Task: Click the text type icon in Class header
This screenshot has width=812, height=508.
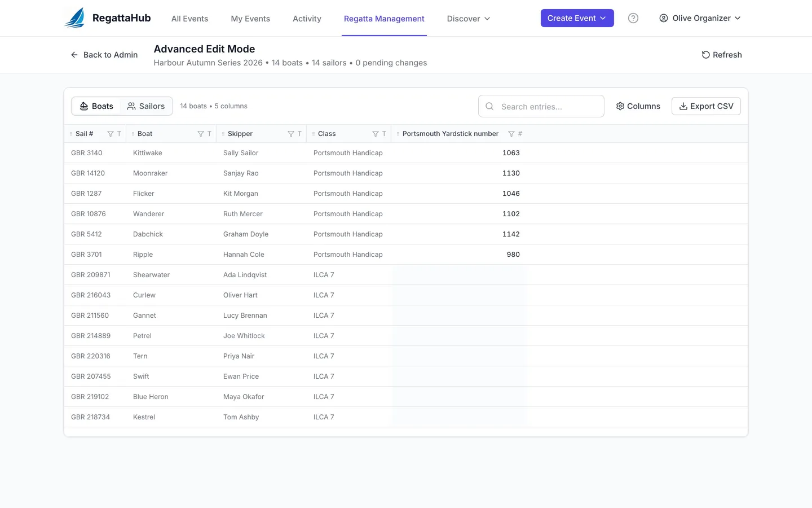Action: click(384, 134)
